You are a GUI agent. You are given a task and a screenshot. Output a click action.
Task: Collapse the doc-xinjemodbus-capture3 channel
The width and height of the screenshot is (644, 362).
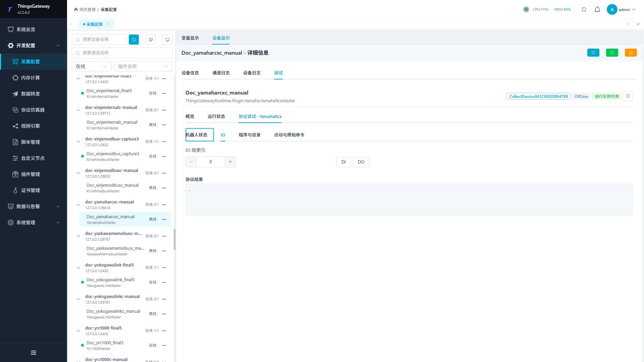[78, 142]
